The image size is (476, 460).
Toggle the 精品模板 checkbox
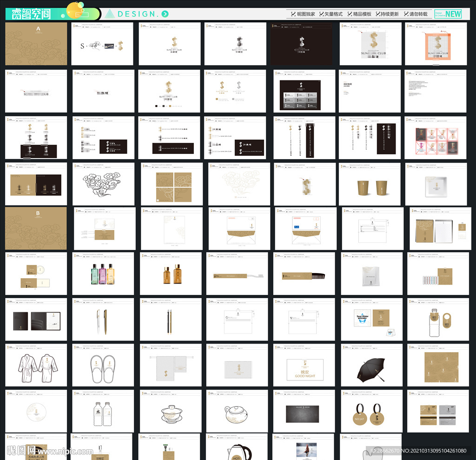tap(350, 14)
